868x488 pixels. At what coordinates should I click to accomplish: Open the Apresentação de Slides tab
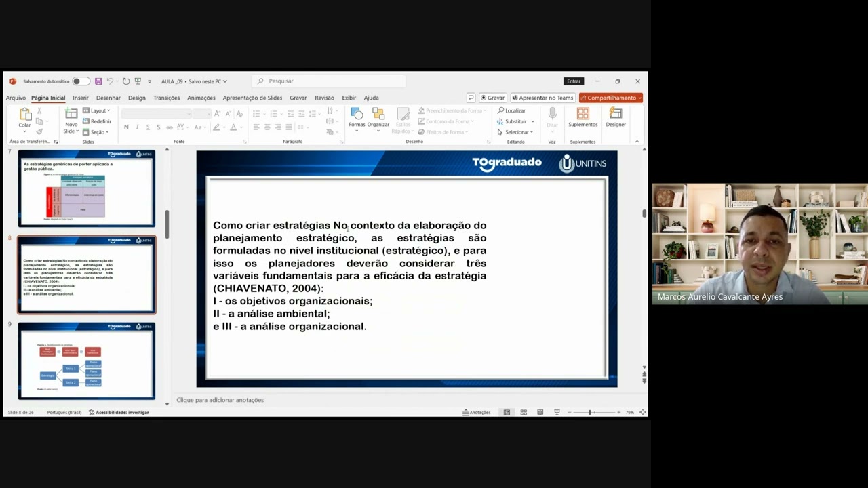pyautogui.click(x=252, y=98)
